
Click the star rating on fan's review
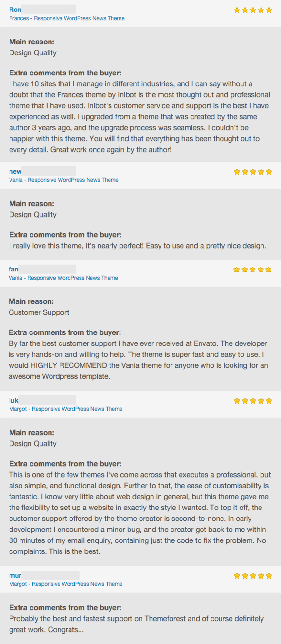(252, 270)
